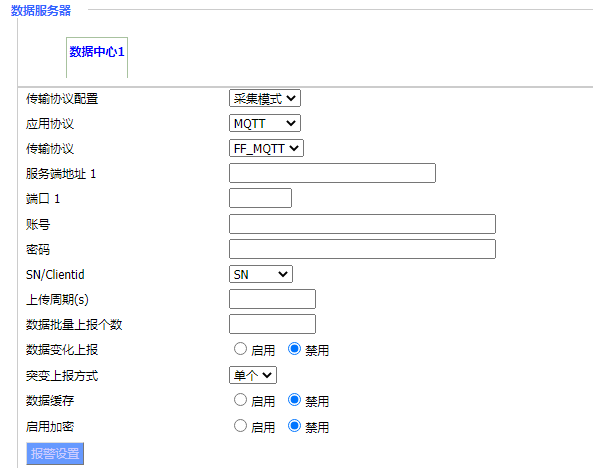Viewport: 593px width, 468px height.
Task: Click the 数据服务器 section heading
Action: [41, 10]
